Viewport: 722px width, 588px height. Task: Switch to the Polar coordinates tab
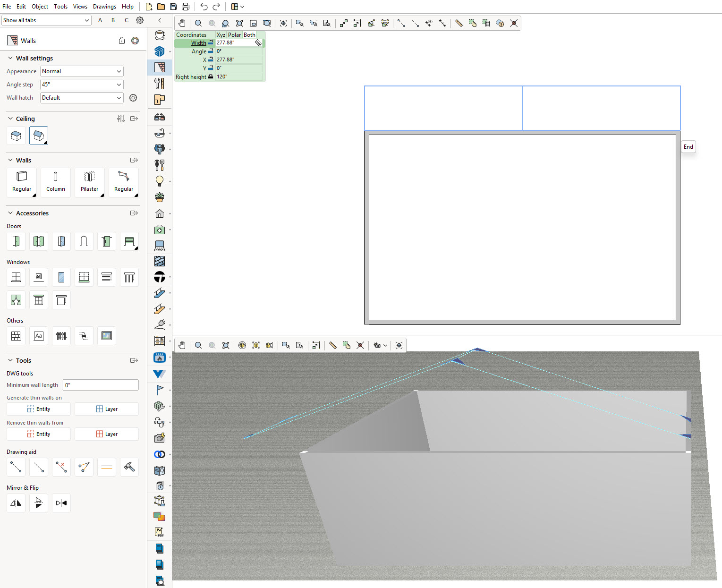[235, 35]
